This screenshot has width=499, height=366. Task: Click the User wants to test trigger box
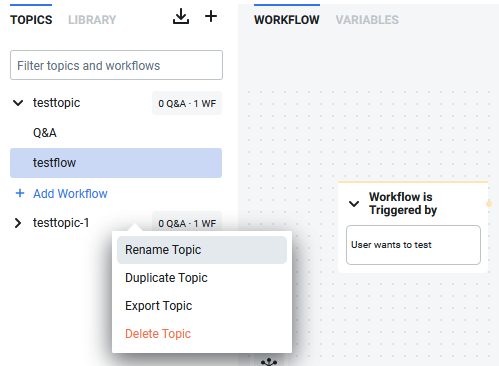tap(413, 245)
